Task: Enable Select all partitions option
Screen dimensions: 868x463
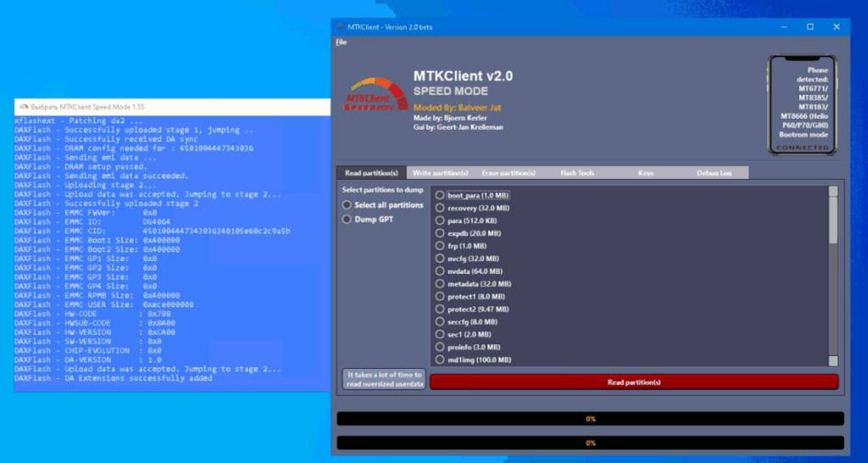Action: tap(347, 205)
